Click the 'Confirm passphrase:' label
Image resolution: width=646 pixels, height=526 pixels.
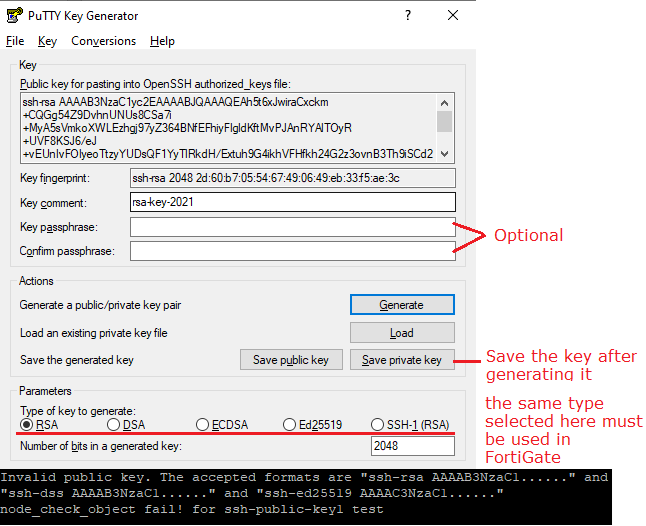click(67, 251)
